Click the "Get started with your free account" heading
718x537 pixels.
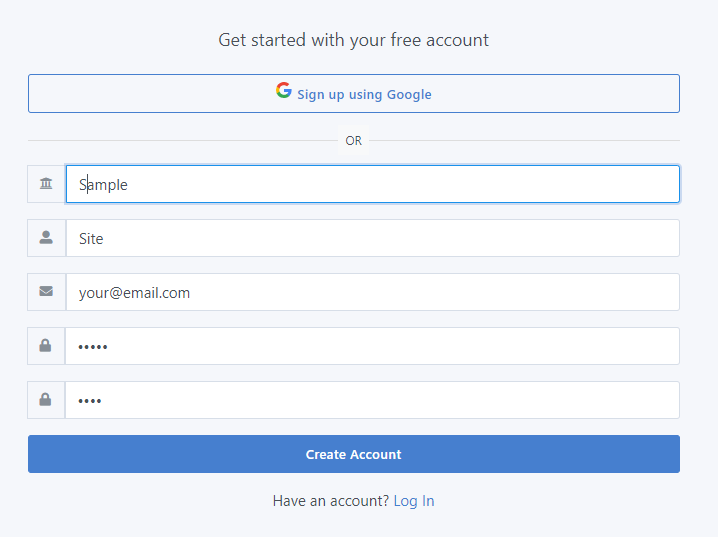pos(353,40)
